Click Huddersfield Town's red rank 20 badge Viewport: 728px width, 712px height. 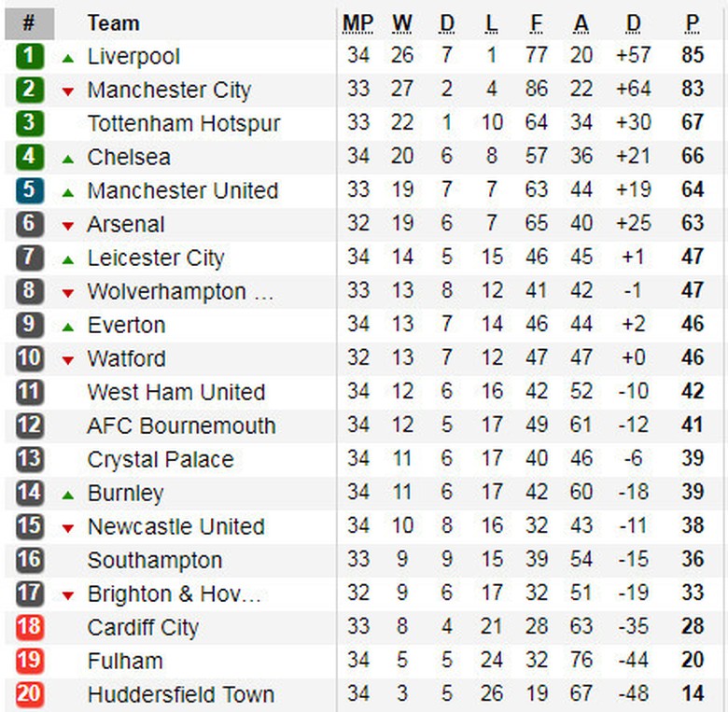pos(30,694)
